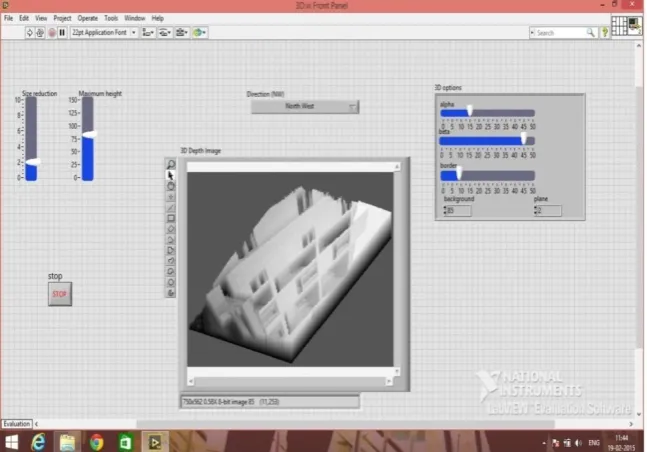Select the Rectangle ROI tool
The image size is (647, 452).
click(x=170, y=218)
